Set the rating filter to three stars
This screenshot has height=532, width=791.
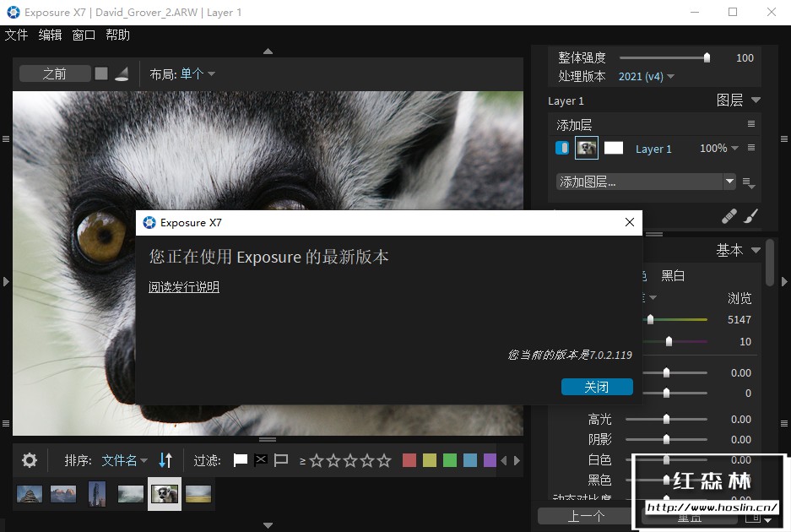click(x=350, y=460)
